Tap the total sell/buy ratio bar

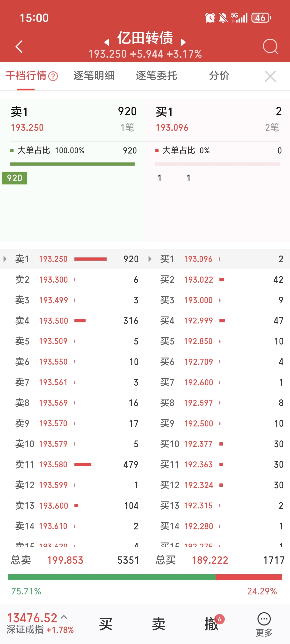145,577
